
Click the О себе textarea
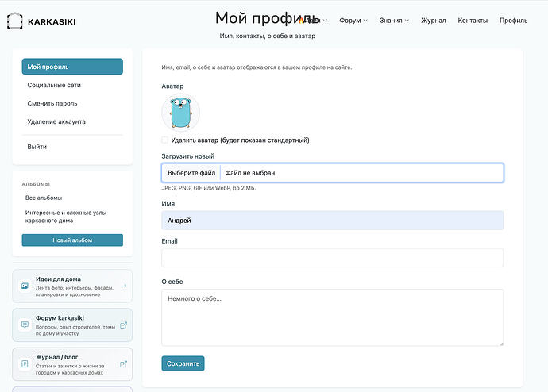coord(332,317)
